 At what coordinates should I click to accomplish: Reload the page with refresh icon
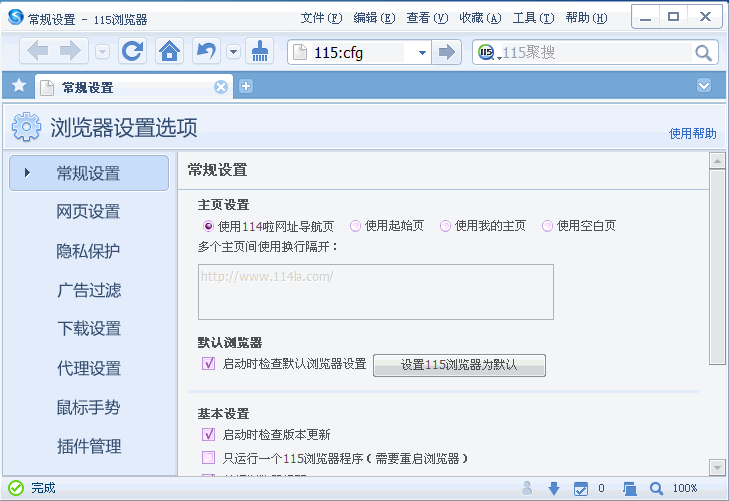point(133,51)
